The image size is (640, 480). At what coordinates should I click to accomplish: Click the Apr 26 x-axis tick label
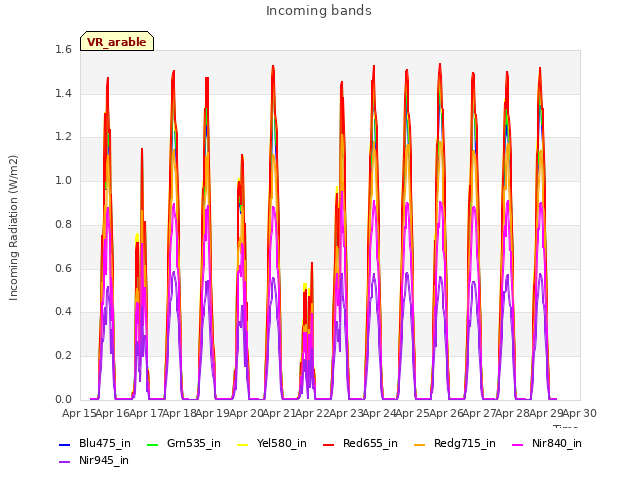(446, 413)
